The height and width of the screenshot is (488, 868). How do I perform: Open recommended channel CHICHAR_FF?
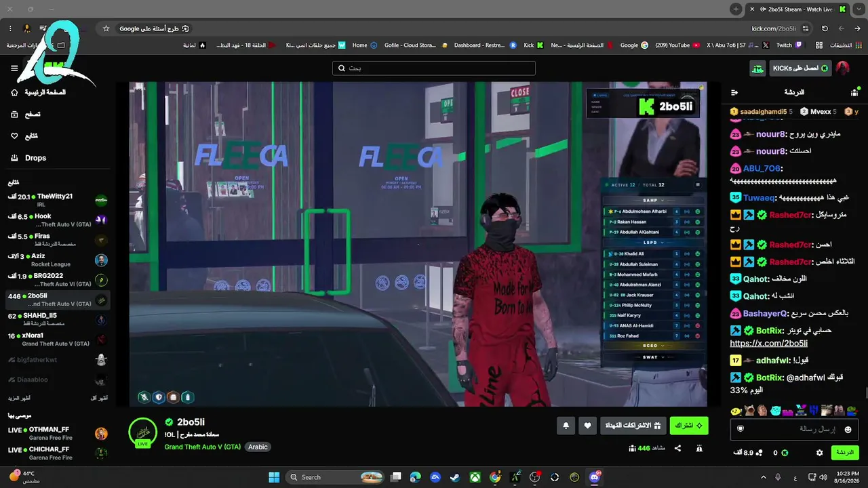[x=58, y=453]
